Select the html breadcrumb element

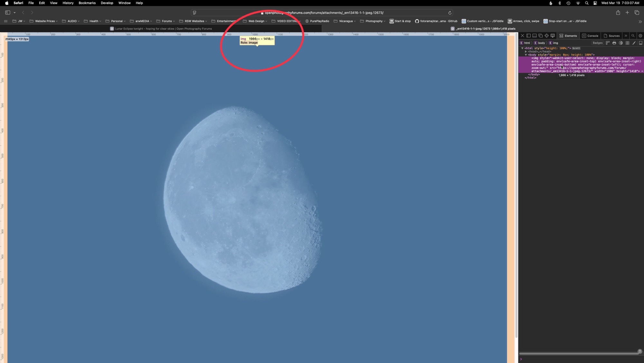pos(525,43)
